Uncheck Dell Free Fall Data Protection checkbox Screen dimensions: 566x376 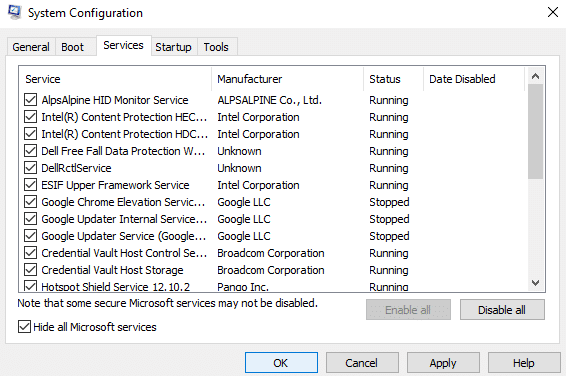[31, 151]
